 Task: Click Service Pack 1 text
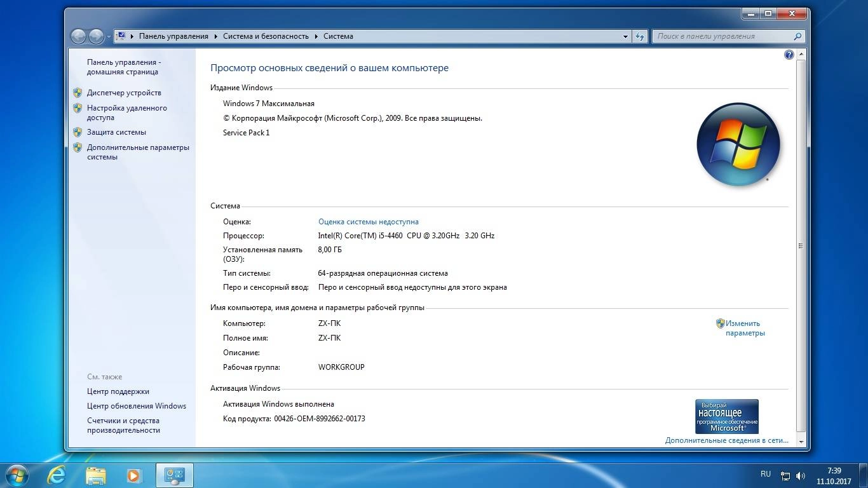(x=247, y=133)
